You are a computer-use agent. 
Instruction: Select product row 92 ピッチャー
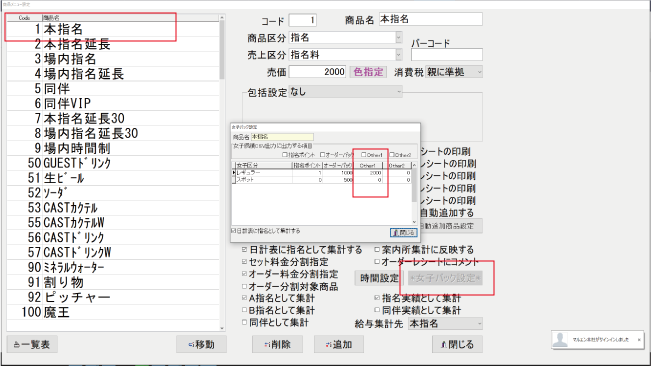click(x=113, y=297)
